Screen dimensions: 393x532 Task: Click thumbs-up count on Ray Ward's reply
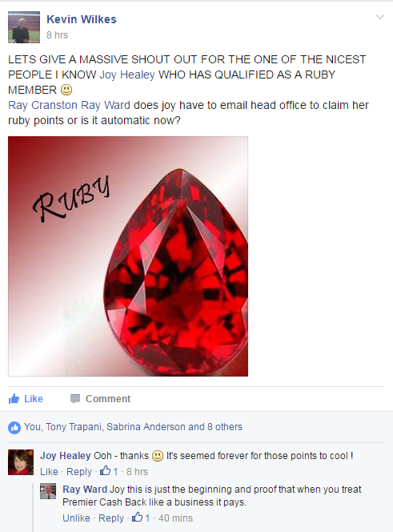click(141, 518)
